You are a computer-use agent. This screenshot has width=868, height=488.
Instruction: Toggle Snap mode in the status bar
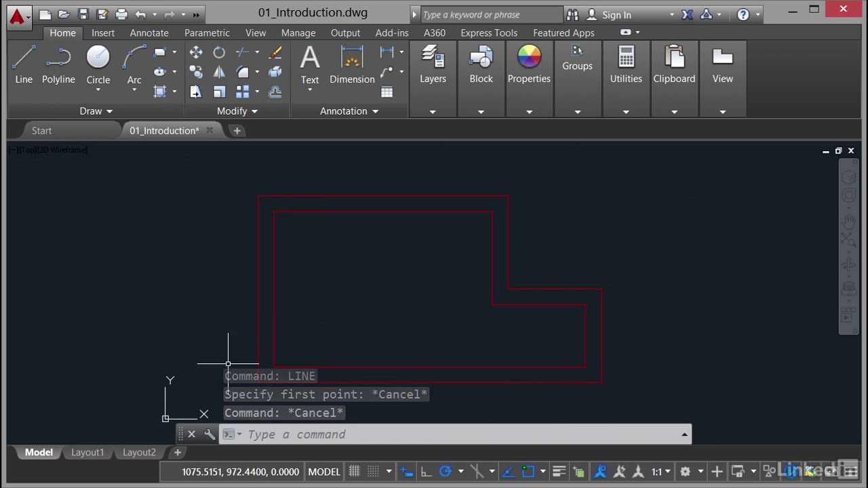coord(372,471)
